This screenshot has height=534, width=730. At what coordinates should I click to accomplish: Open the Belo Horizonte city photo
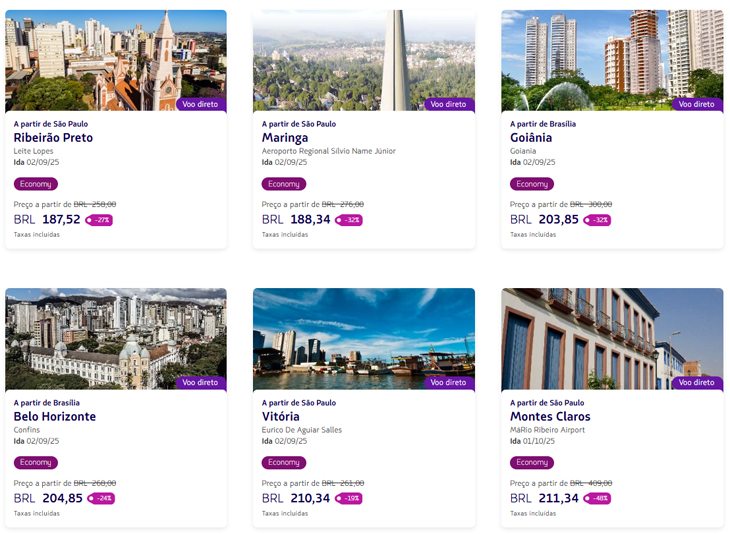point(116,339)
